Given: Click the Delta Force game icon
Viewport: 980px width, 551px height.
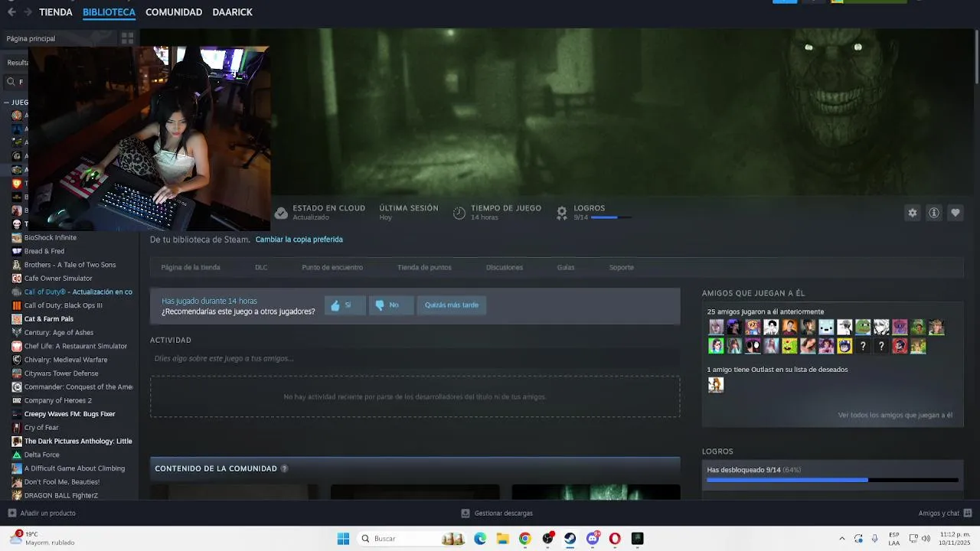Looking at the screenshot, I should coord(17,455).
